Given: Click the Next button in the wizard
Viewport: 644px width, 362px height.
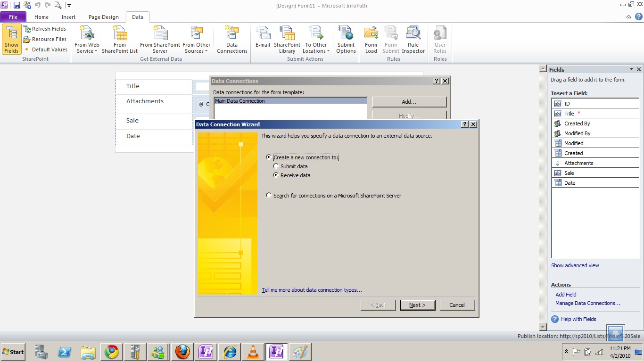Looking at the screenshot, I should (x=417, y=305).
